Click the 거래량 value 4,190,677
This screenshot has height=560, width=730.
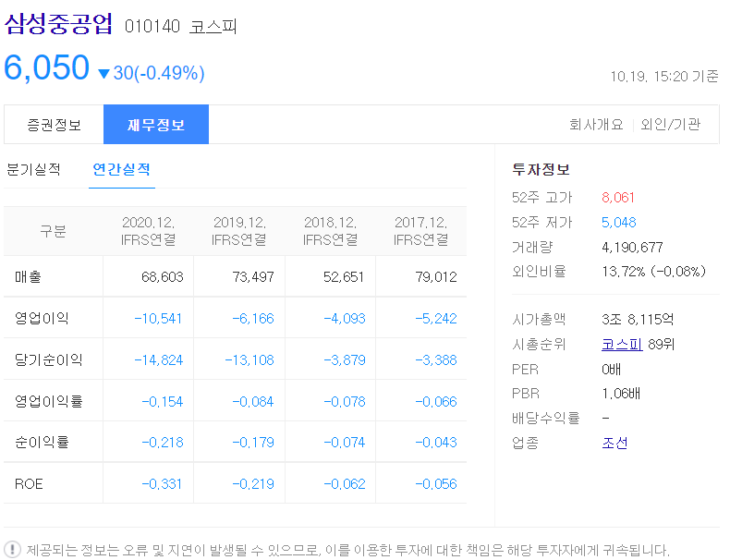tap(632, 247)
